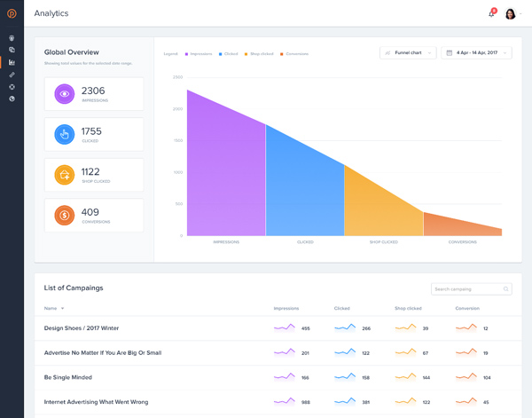Click the orange dollar Conversions icon
The width and height of the screenshot is (532, 418).
coord(63,216)
